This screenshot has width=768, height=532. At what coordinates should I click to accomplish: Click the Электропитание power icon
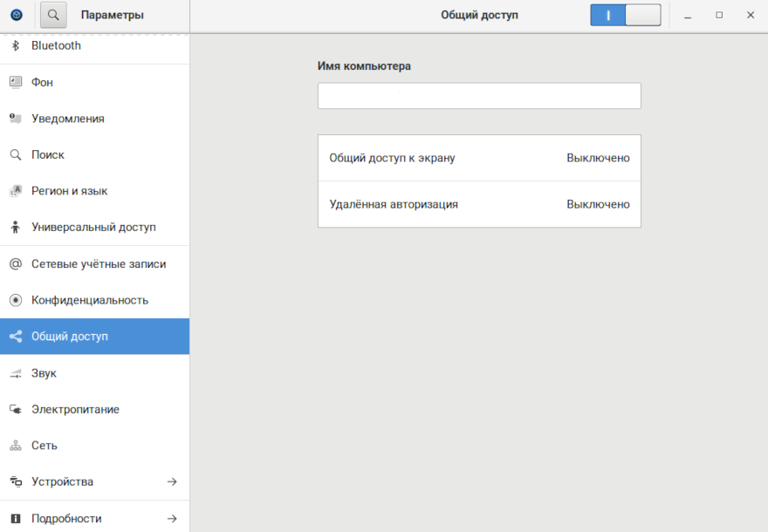(15, 409)
